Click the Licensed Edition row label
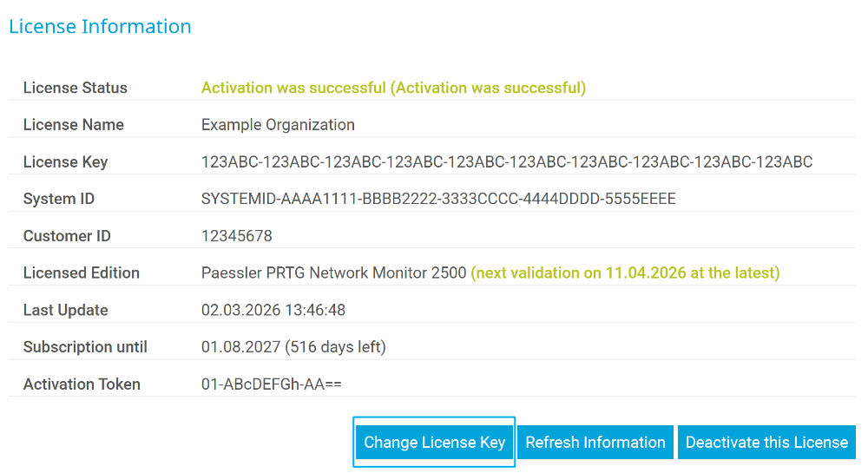This screenshot has height=473, width=868. 82,273
